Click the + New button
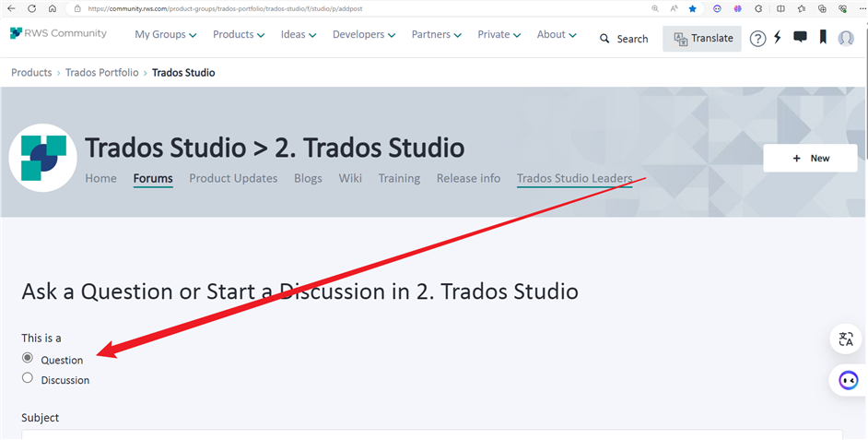868x440 pixels. point(811,158)
